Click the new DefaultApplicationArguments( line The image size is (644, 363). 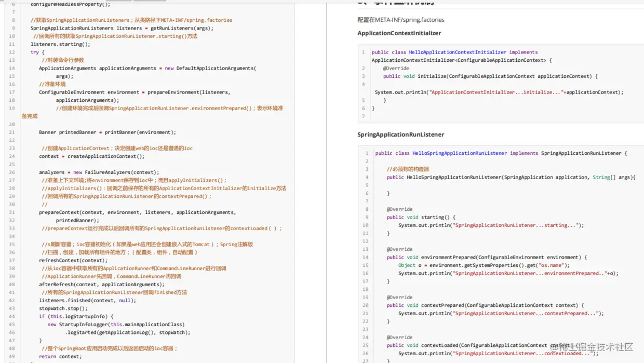(x=147, y=68)
